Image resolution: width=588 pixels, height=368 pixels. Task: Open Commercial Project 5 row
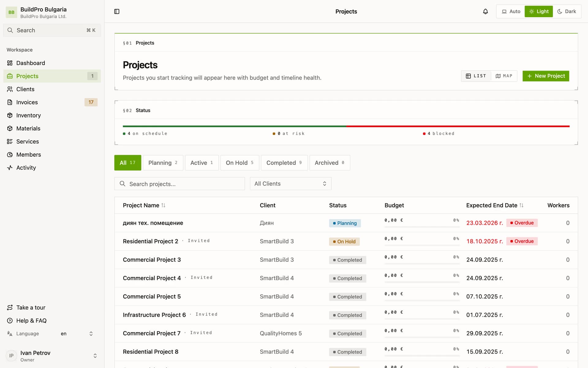click(346, 297)
